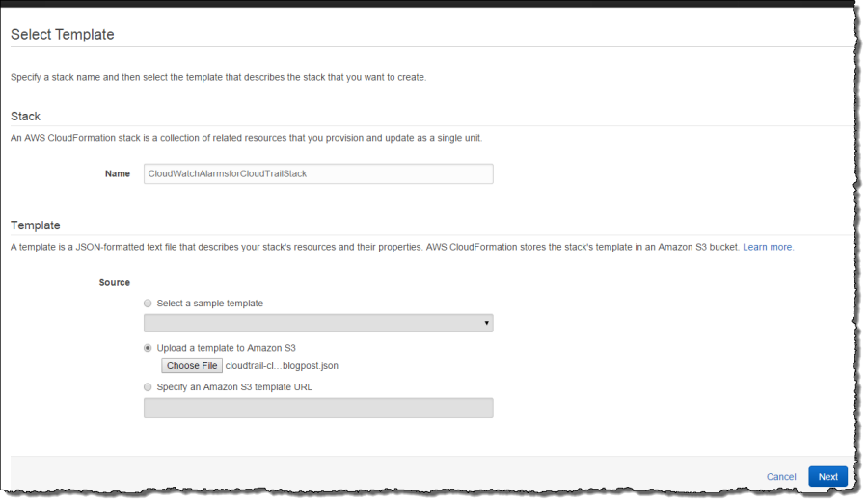Screen dimensions: 868x503
Task: Click the "Source" label
Action: pos(115,283)
